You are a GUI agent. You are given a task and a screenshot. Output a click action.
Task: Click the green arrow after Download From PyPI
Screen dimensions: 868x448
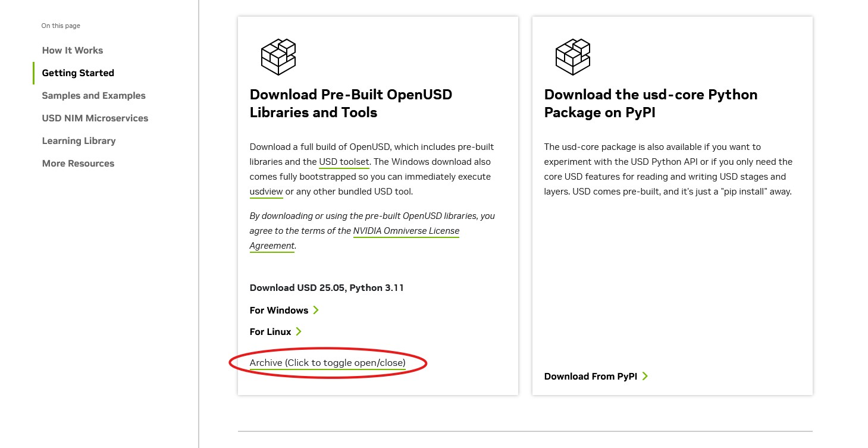[x=645, y=376]
